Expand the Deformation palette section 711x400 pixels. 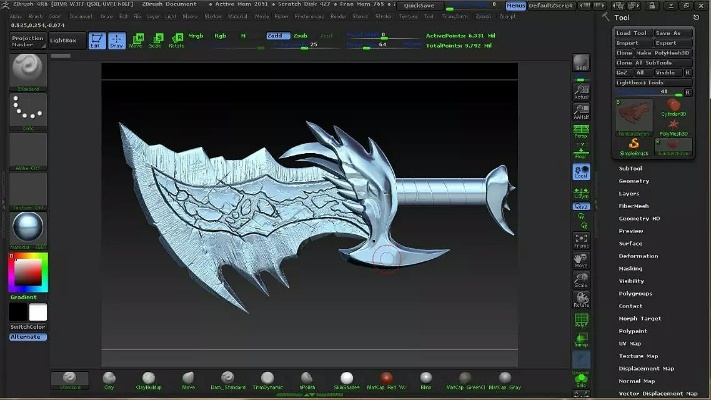coord(638,256)
